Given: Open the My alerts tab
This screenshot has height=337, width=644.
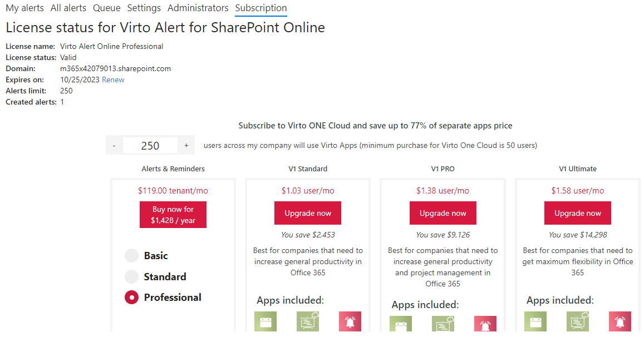Looking at the screenshot, I should [x=24, y=8].
